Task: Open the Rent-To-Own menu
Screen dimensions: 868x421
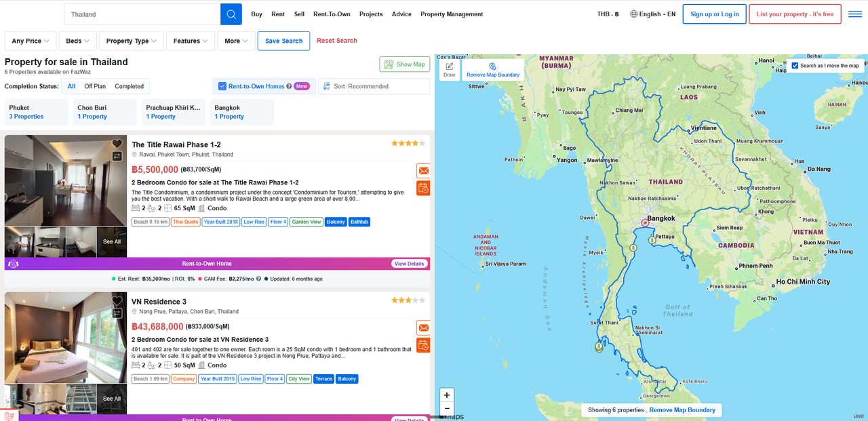Action: point(332,14)
